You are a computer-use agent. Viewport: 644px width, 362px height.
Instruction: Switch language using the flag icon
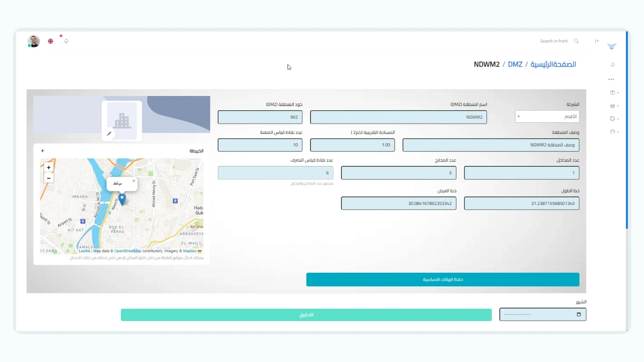[50, 41]
